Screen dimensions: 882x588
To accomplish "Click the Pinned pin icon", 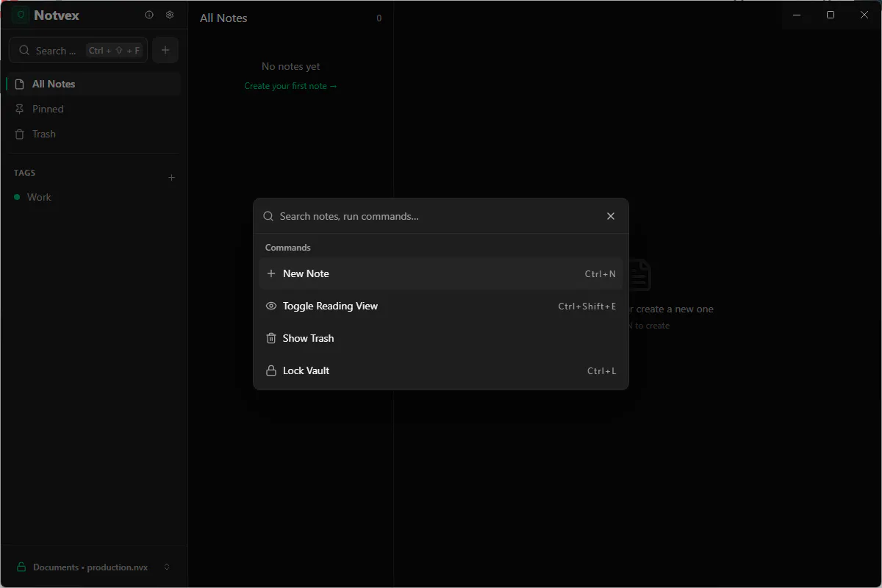I will click(20, 109).
